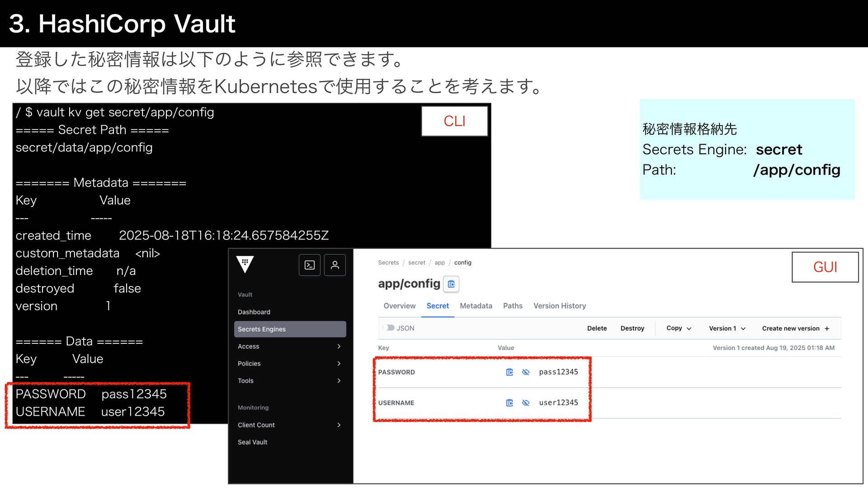Click the Delete button
The image size is (868, 488).
click(597, 328)
